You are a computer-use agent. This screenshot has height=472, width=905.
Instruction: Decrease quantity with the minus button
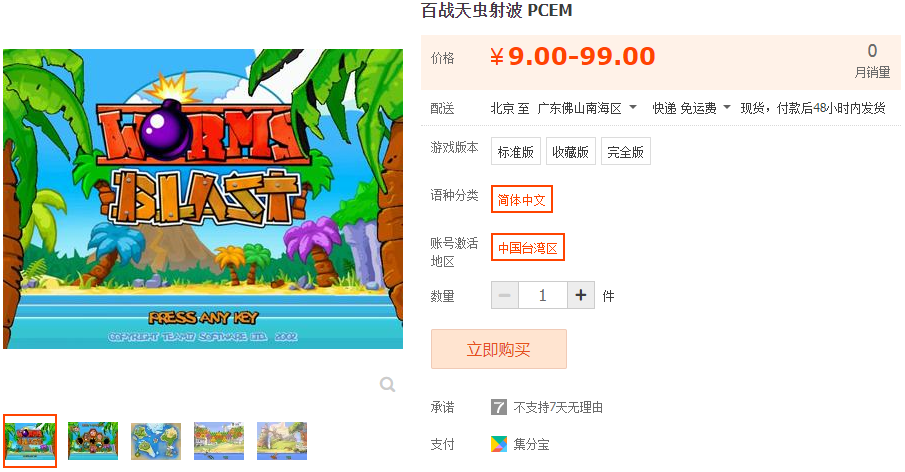pos(505,295)
